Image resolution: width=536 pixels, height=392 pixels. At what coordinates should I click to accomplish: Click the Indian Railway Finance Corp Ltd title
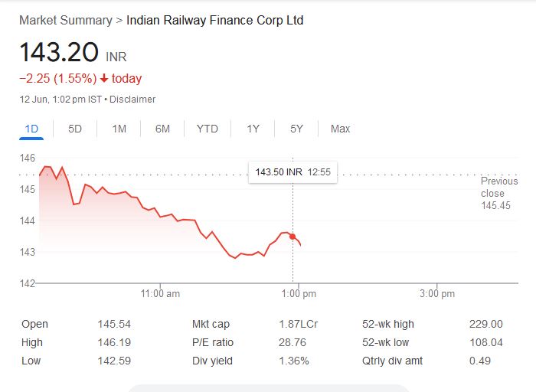coord(215,20)
